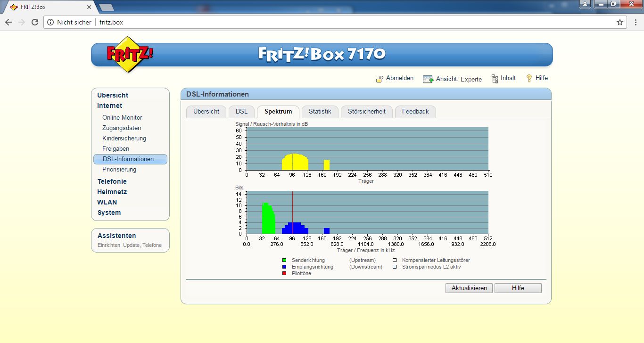Click the Hilfe button below charts
The width and height of the screenshot is (644, 343).
(518, 288)
